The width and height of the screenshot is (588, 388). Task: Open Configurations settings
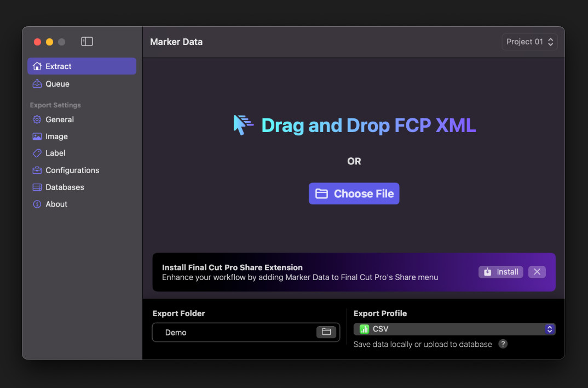point(82,170)
